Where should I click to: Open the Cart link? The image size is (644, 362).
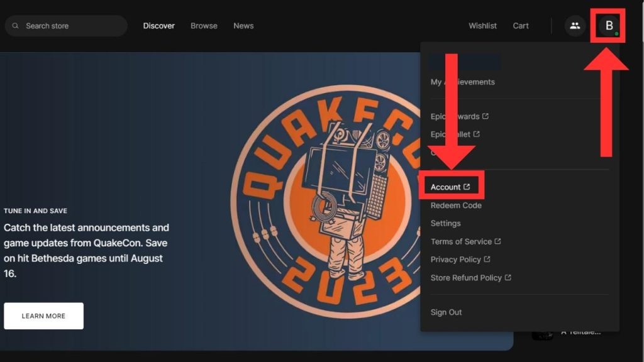point(521,26)
